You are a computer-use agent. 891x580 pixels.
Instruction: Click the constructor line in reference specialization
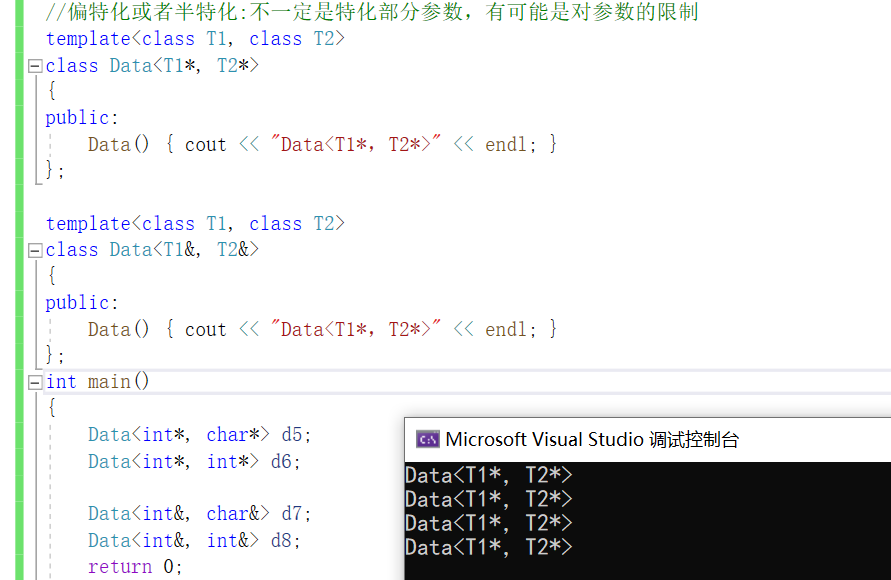point(322,329)
